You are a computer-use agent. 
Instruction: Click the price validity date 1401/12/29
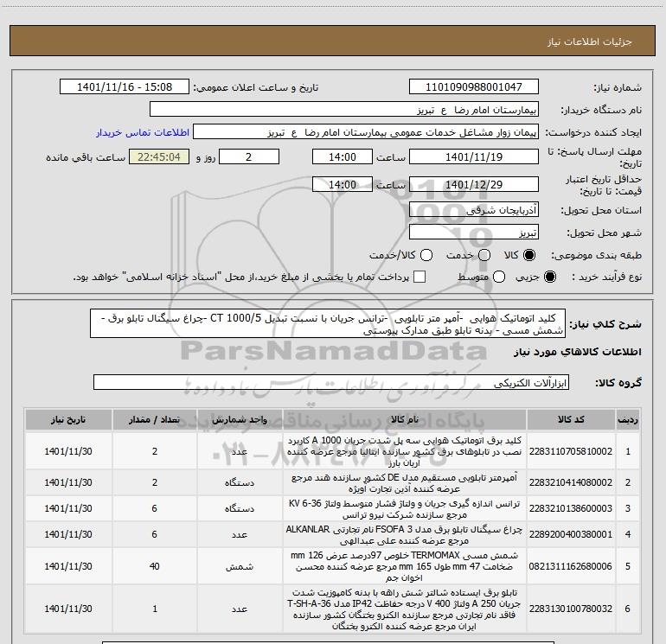(474, 184)
